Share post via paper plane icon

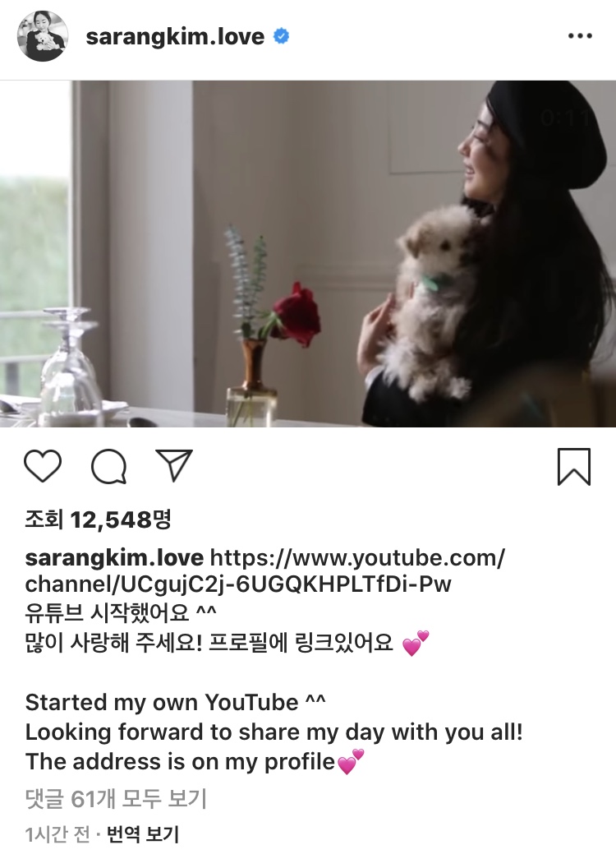pyautogui.click(x=174, y=465)
